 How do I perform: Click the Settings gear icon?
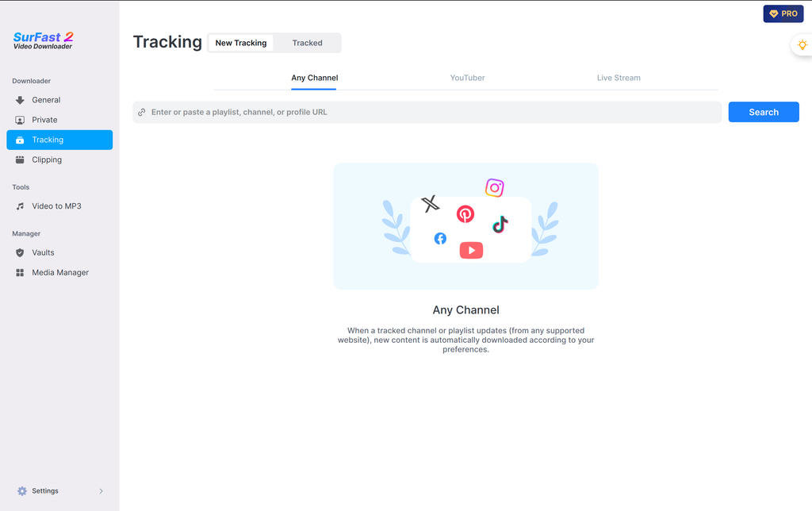(21, 491)
